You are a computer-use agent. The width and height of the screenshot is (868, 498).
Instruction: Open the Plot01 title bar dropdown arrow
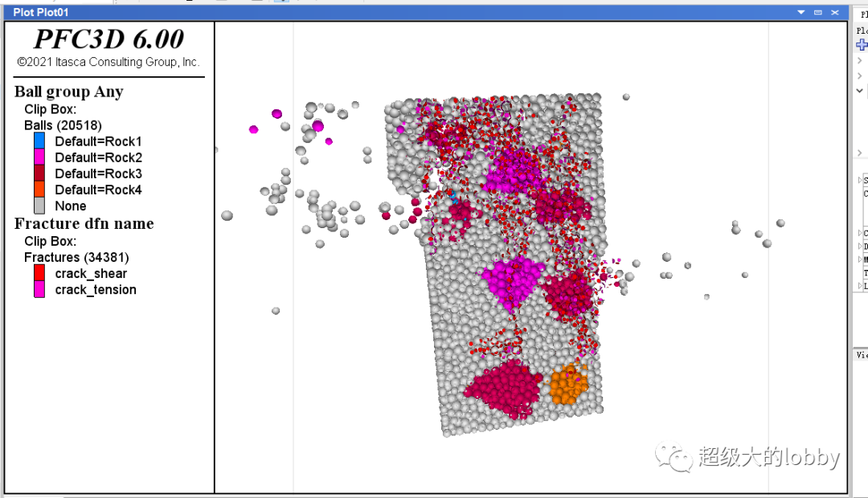click(x=801, y=12)
